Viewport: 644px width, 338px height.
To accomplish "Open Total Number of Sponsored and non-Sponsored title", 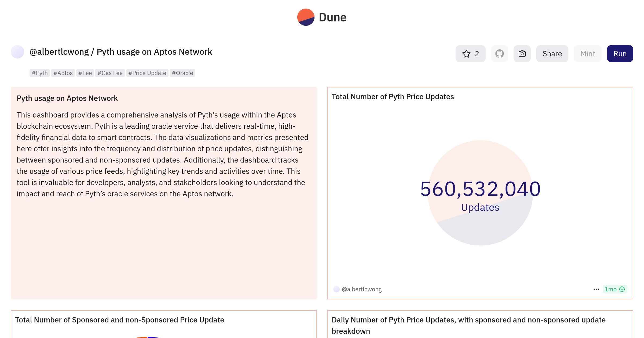I will coord(119,320).
